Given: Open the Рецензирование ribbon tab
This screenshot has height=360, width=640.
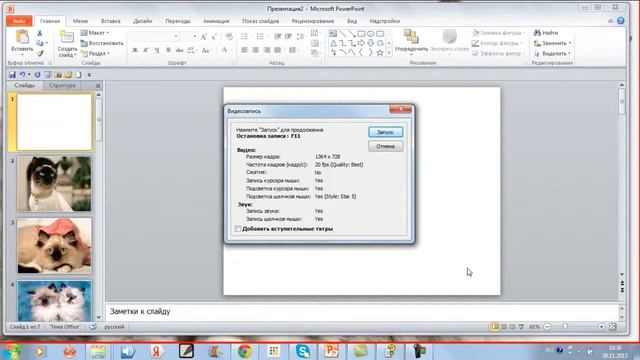Looking at the screenshot, I should pyautogui.click(x=313, y=21).
